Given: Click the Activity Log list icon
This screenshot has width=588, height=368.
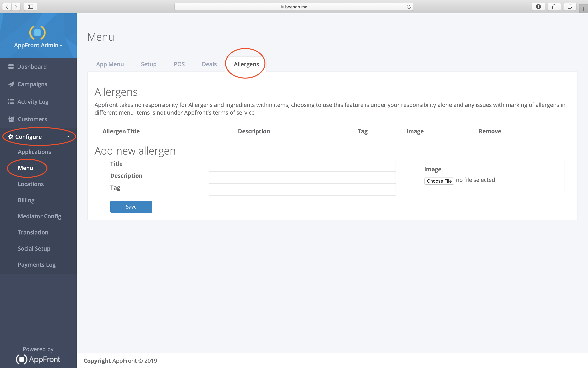Looking at the screenshot, I should (11, 101).
